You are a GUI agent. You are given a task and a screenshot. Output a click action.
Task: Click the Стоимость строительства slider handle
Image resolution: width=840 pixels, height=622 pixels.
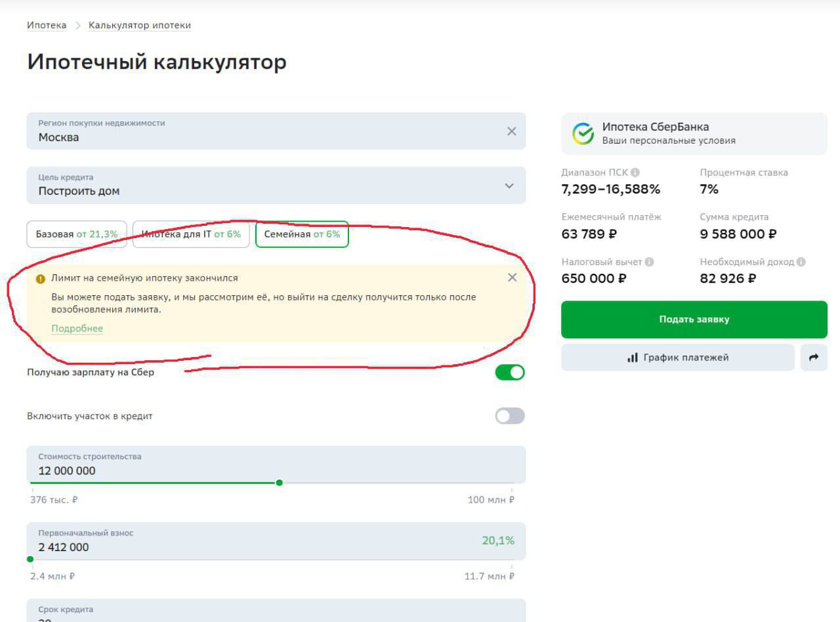click(x=280, y=483)
